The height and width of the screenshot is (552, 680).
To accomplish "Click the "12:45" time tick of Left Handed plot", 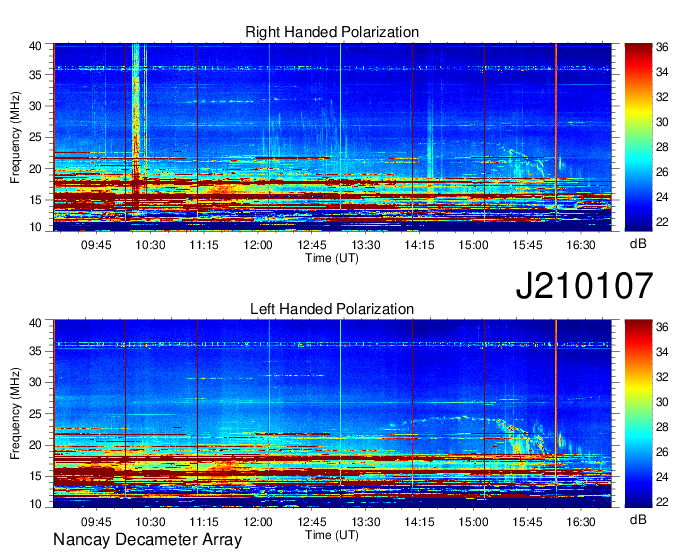I will click(312, 522).
